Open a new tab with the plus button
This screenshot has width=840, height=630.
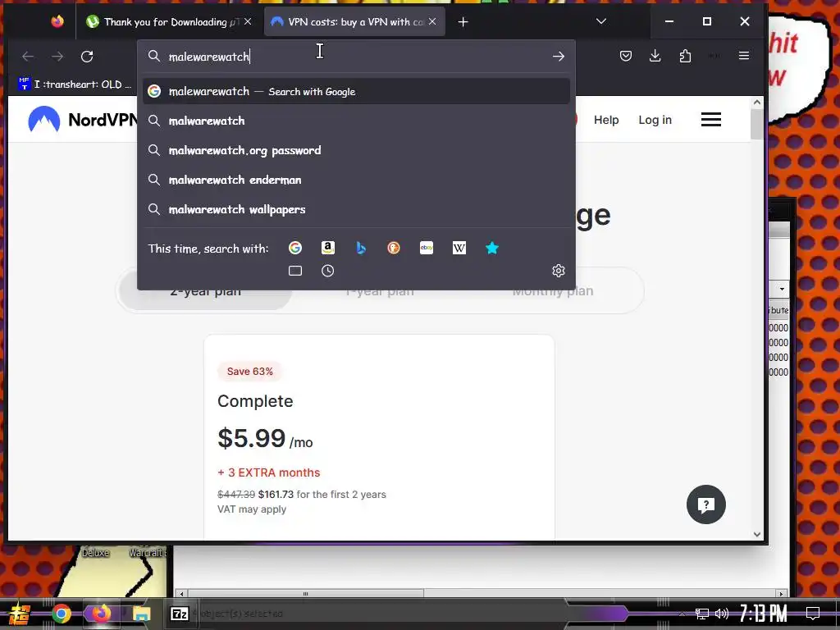coord(463,22)
